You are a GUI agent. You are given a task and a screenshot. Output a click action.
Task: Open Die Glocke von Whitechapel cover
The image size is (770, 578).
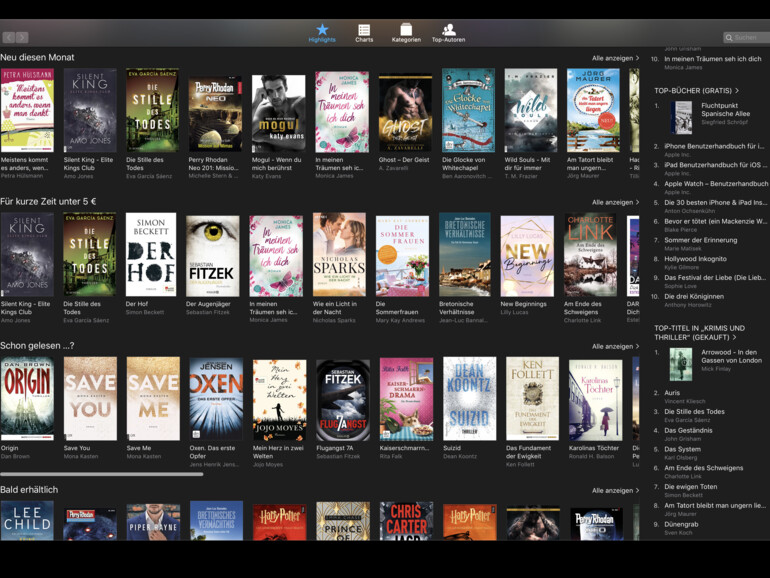pyautogui.click(x=468, y=110)
